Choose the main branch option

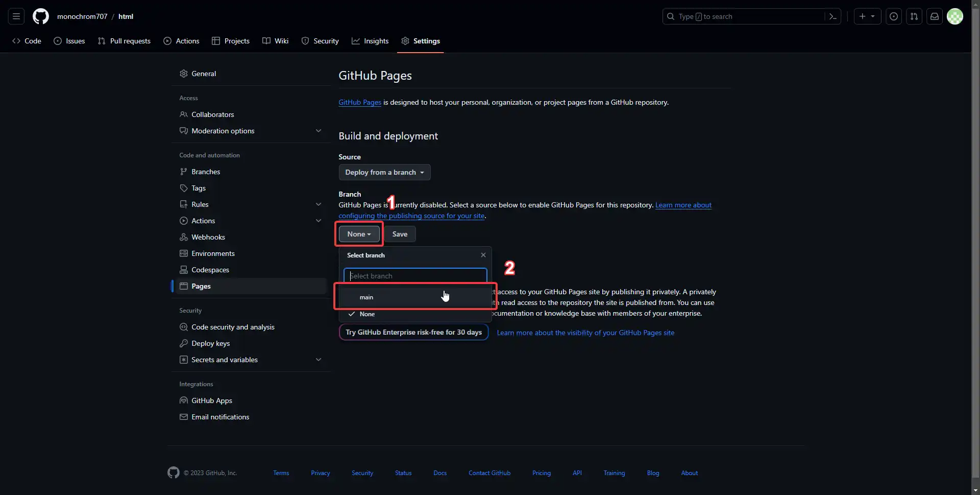coord(415,297)
